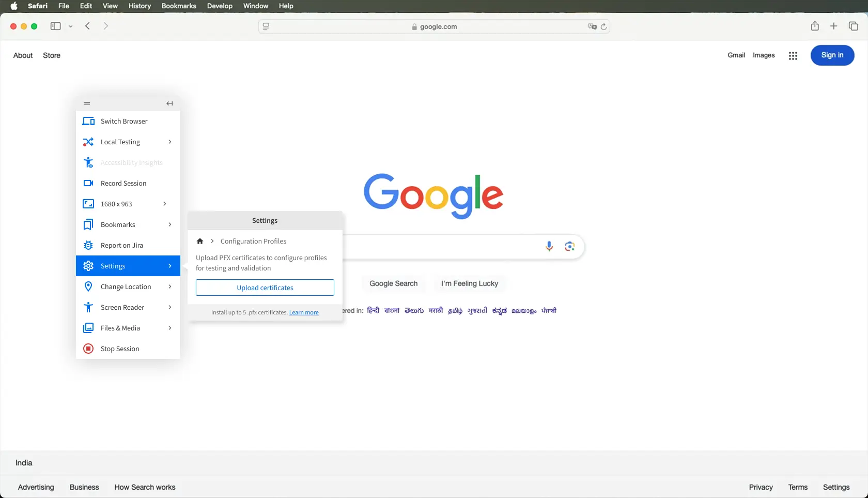Toggle the Safari sidebar
The image size is (868, 498).
click(55, 26)
